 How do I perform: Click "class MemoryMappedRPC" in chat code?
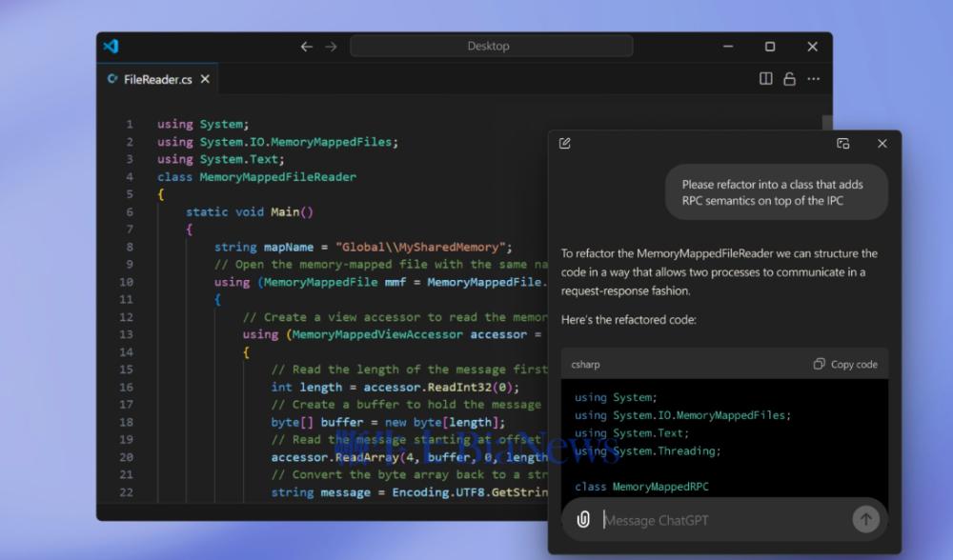pyautogui.click(x=641, y=487)
